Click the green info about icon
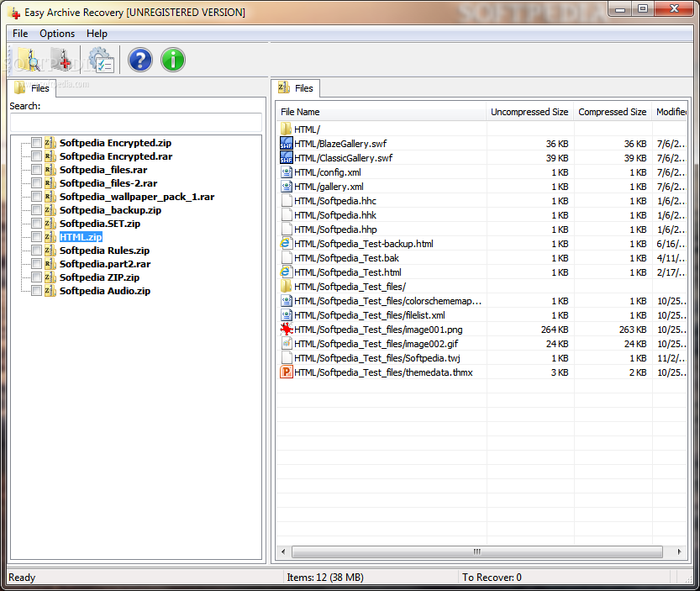This screenshot has height=591, width=700. click(x=173, y=61)
